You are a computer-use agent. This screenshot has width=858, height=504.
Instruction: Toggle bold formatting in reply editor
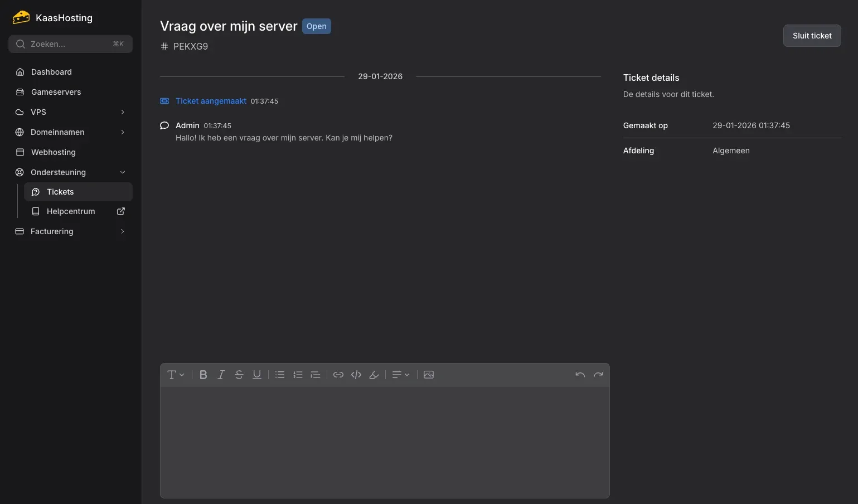click(203, 375)
